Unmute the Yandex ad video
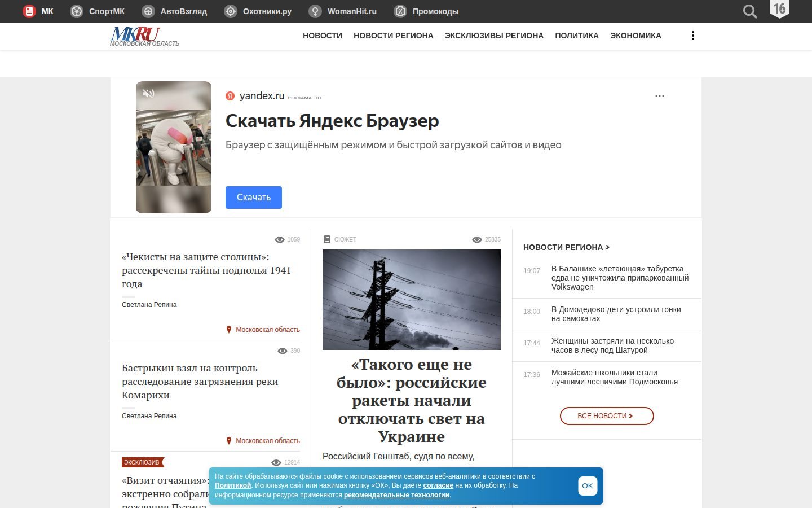Screen dimensions: 812x508 pos(148,94)
